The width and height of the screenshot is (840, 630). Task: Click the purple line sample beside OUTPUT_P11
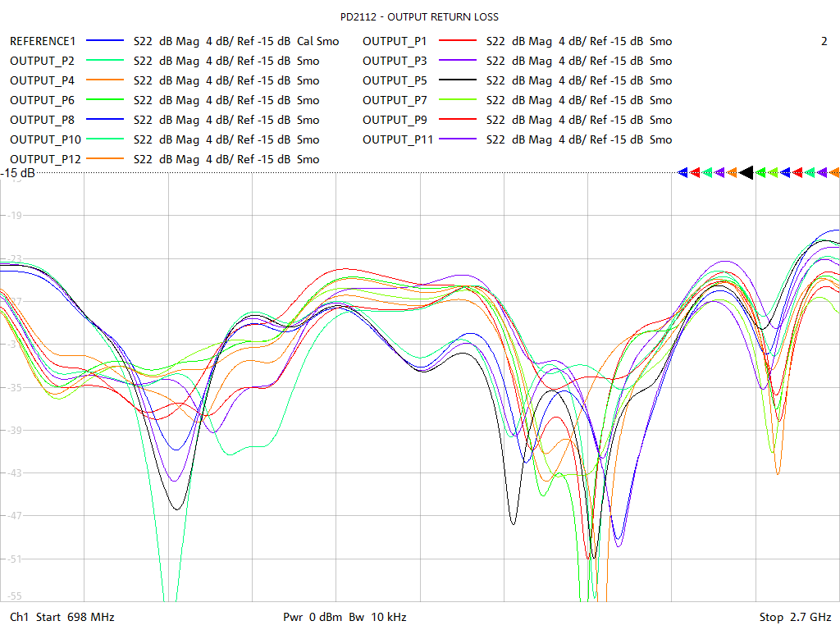tap(458, 139)
